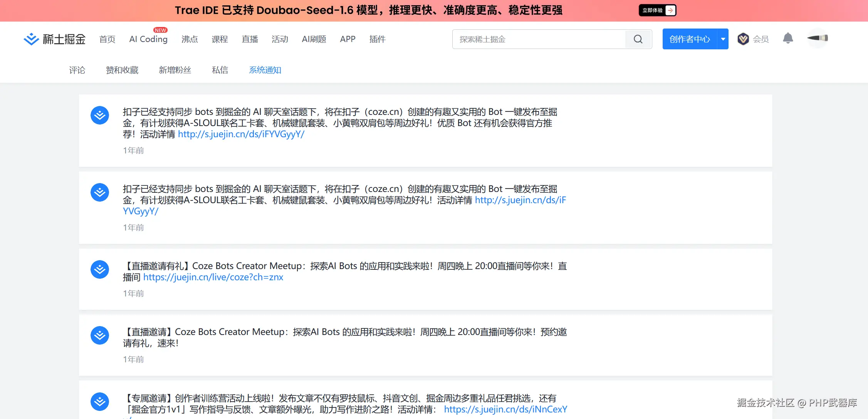
Task: Open the 赞和收藏 tab
Action: [122, 70]
